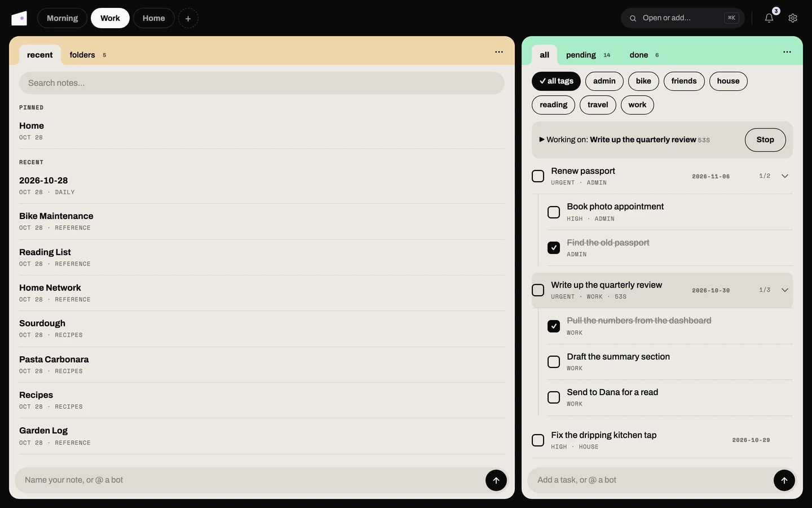Uncheck Find the old passport subtask
Screen dimensions: 812x508
554,248
